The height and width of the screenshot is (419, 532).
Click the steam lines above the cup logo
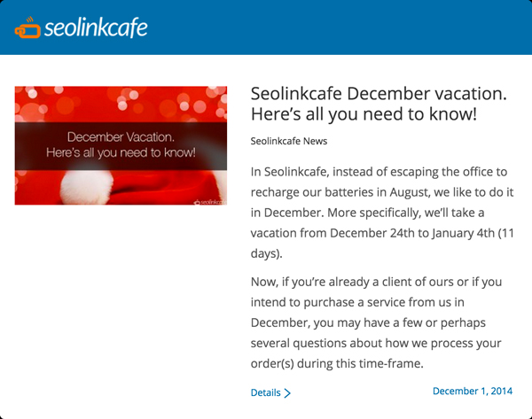(30, 19)
